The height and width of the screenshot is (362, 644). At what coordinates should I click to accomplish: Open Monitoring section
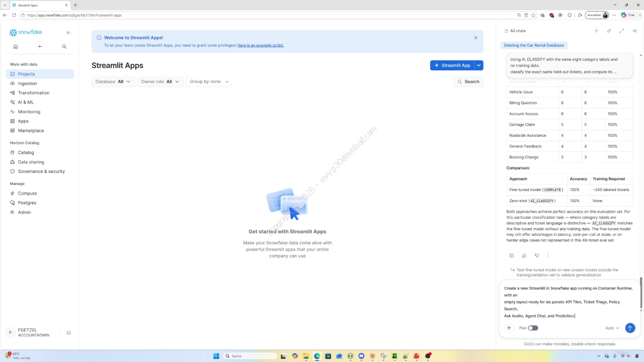[40, 112]
